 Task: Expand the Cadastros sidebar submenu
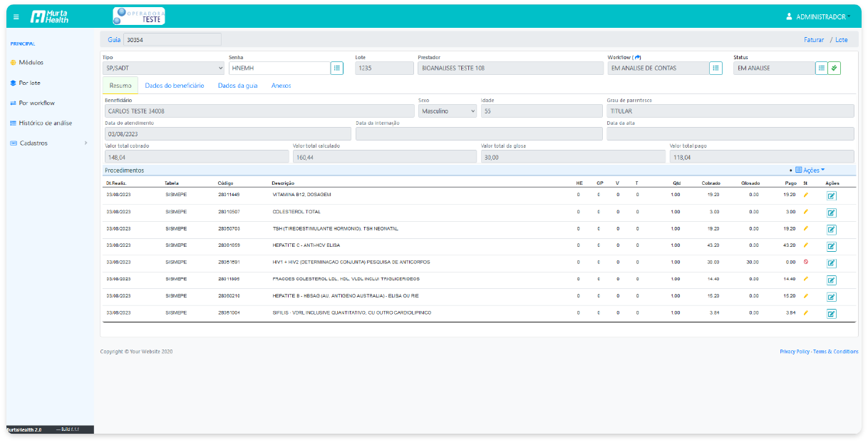[48, 143]
